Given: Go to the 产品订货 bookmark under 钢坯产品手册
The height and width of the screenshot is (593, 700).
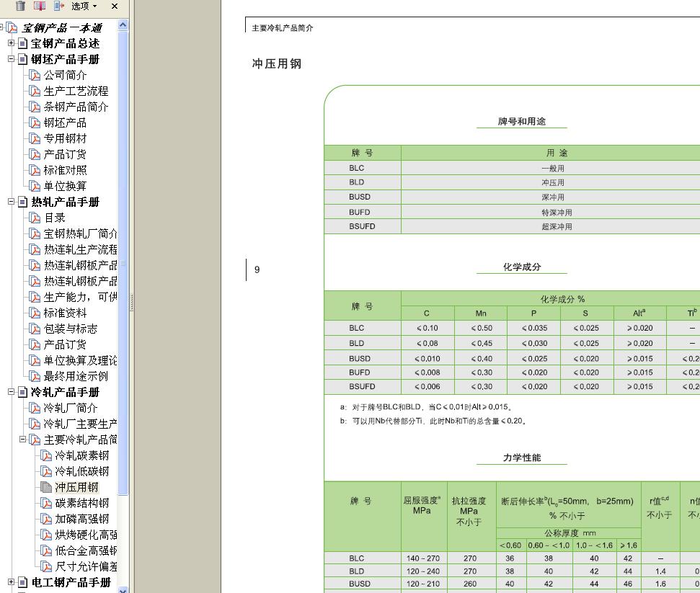Looking at the screenshot, I should point(65,154).
